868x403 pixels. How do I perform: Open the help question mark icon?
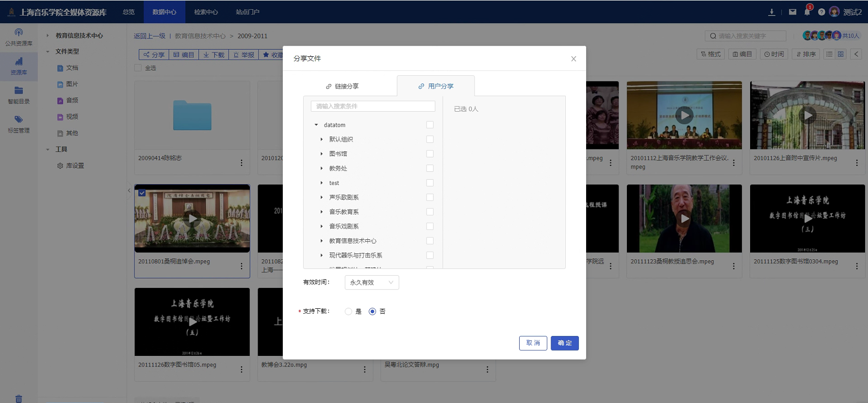point(821,12)
